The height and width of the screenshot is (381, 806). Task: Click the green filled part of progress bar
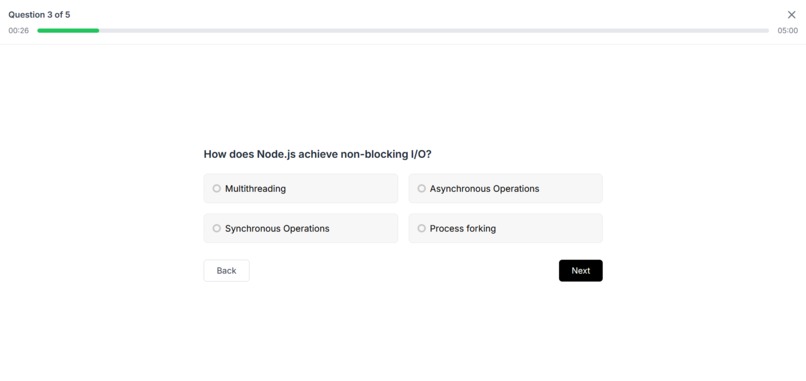(68, 31)
